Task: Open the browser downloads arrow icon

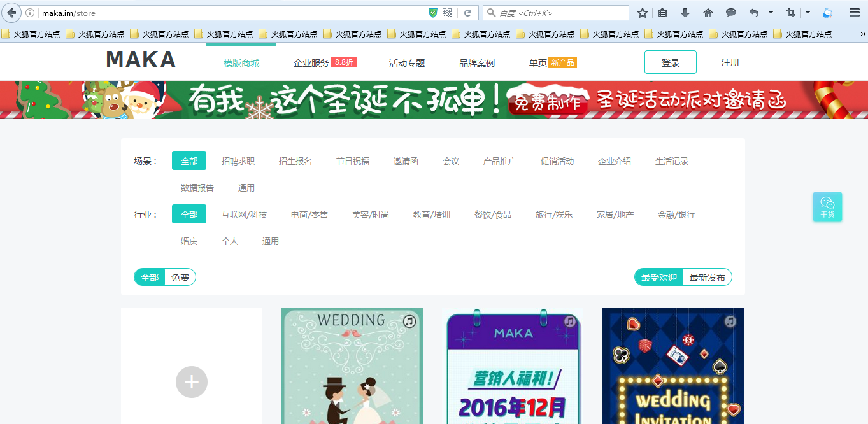Action: pyautogui.click(x=685, y=13)
